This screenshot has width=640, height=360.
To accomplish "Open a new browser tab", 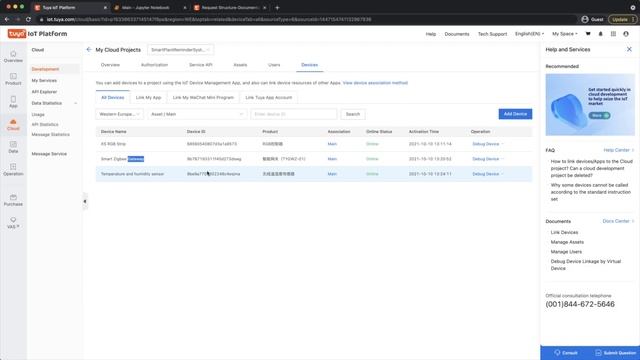I will [x=277, y=7].
